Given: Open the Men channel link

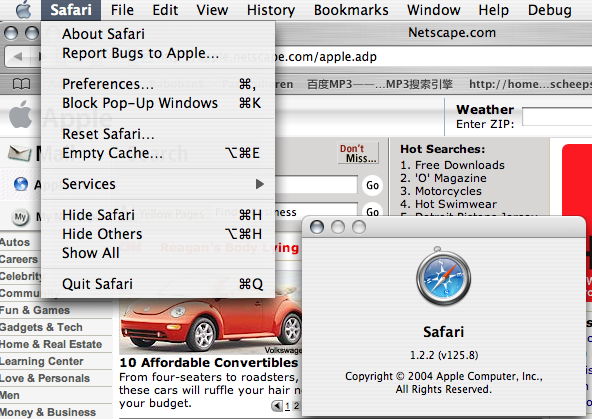Looking at the screenshot, I should [10, 395].
